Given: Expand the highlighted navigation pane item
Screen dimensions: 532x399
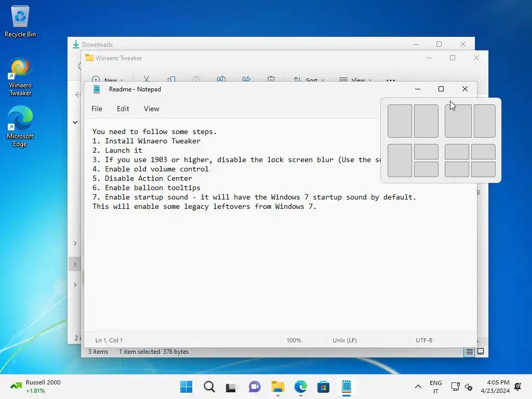Looking at the screenshot, I should 75,264.
